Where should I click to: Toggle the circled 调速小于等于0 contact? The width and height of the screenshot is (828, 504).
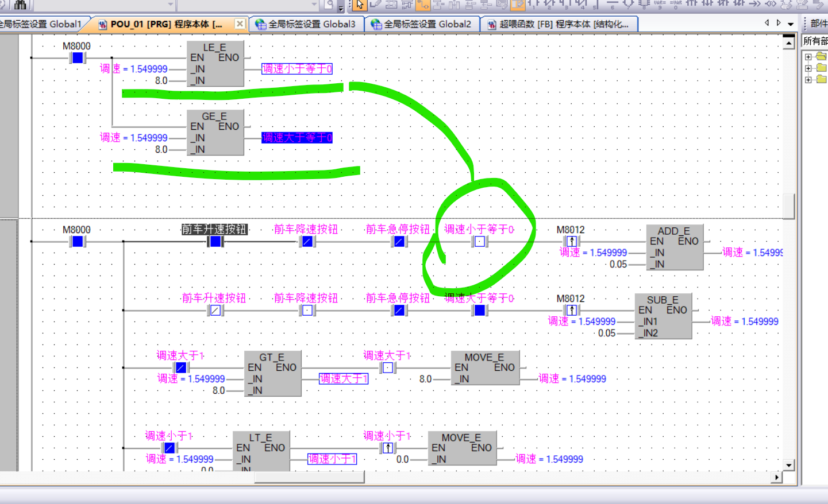tap(479, 242)
